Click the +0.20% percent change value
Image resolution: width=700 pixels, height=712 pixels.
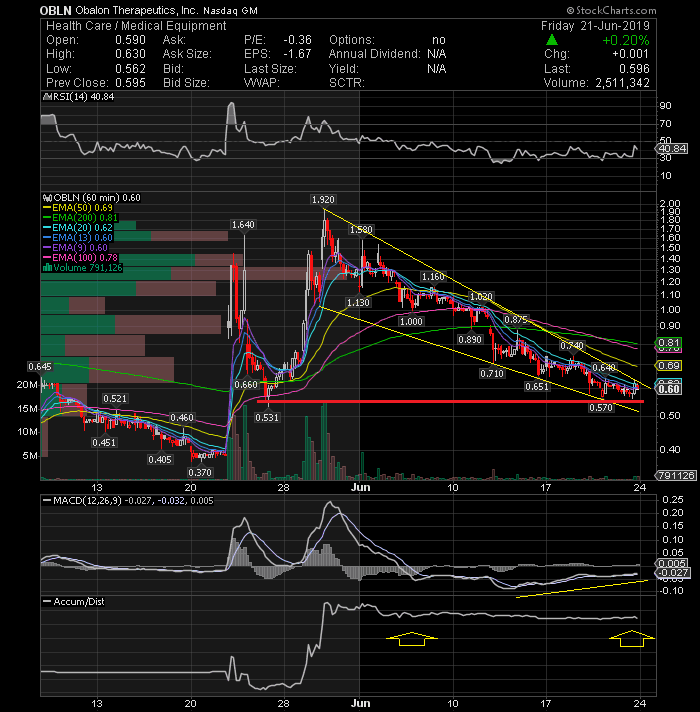[626, 40]
